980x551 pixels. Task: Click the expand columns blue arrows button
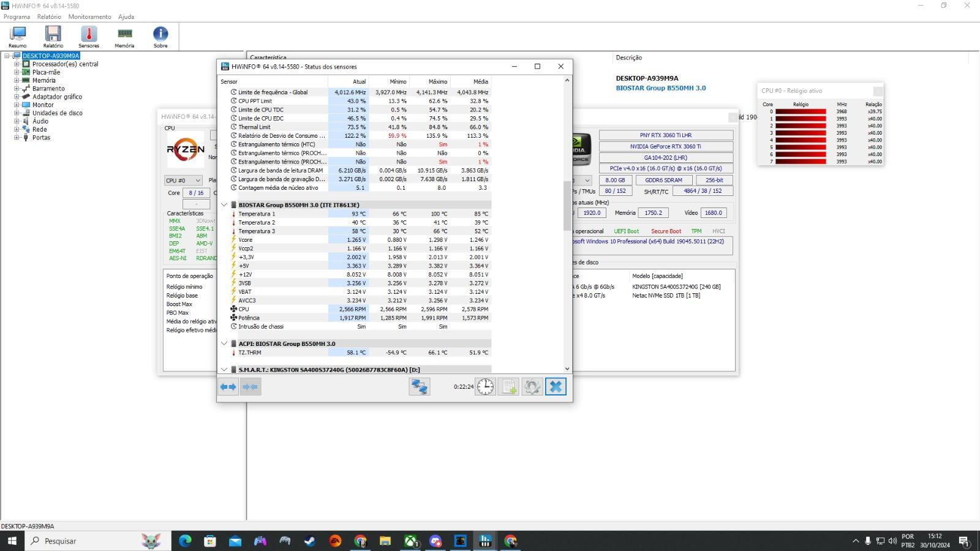[228, 386]
